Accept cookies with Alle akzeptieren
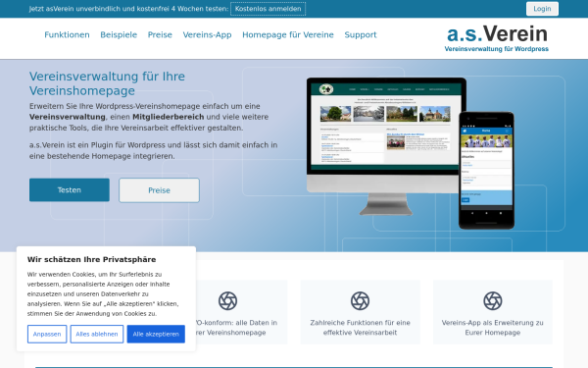Screen dimensions: 588x368 pyautogui.click(x=156, y=334)
